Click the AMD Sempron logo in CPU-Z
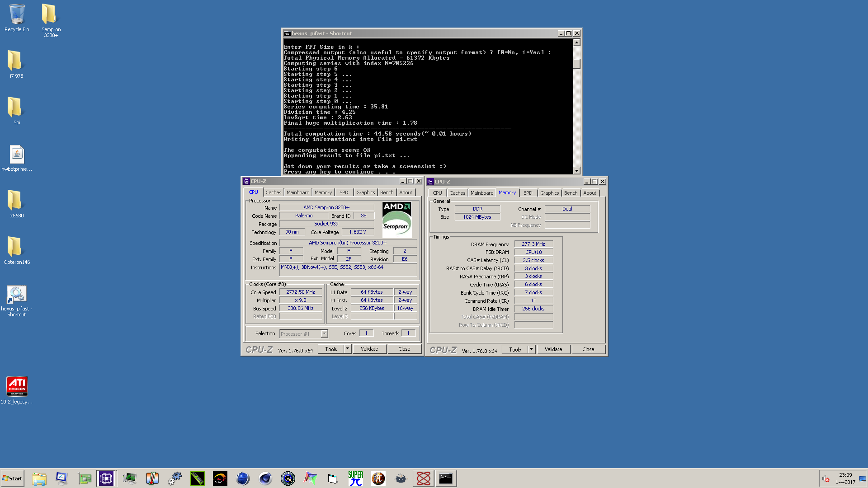The width and height of the screenshot is (868, 488). tap(397, 220)
